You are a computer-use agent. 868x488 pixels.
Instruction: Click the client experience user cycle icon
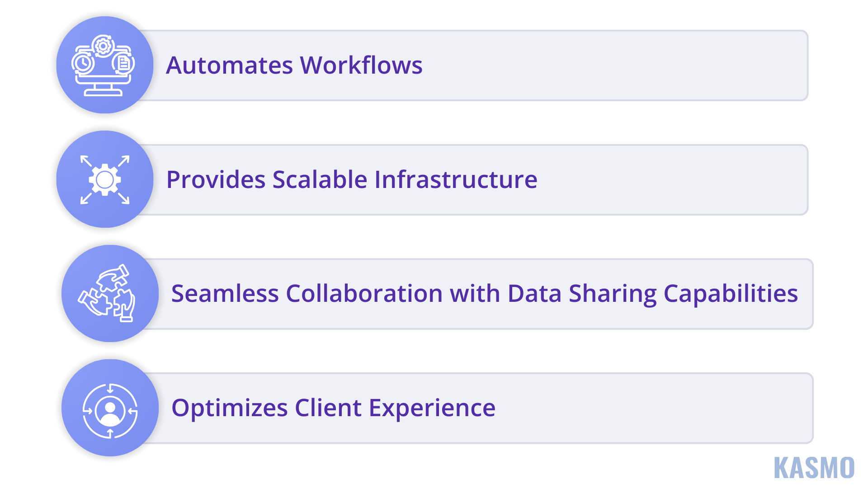[110, 411]
